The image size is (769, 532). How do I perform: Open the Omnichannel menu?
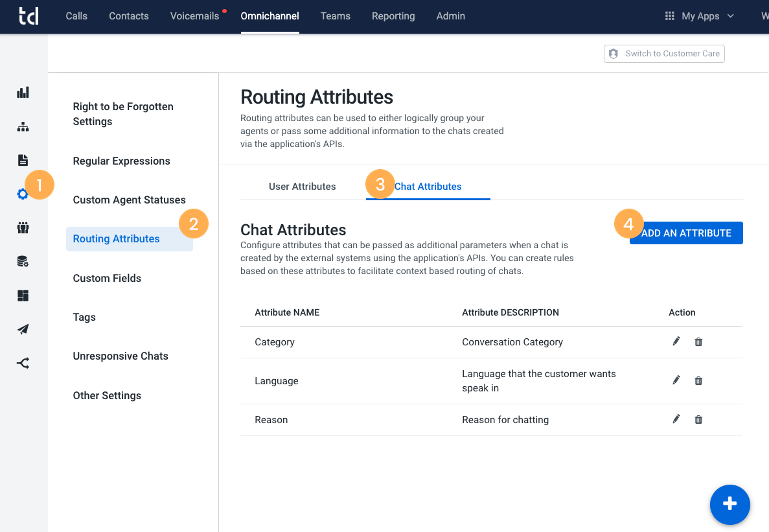click(x=270, y=16)
